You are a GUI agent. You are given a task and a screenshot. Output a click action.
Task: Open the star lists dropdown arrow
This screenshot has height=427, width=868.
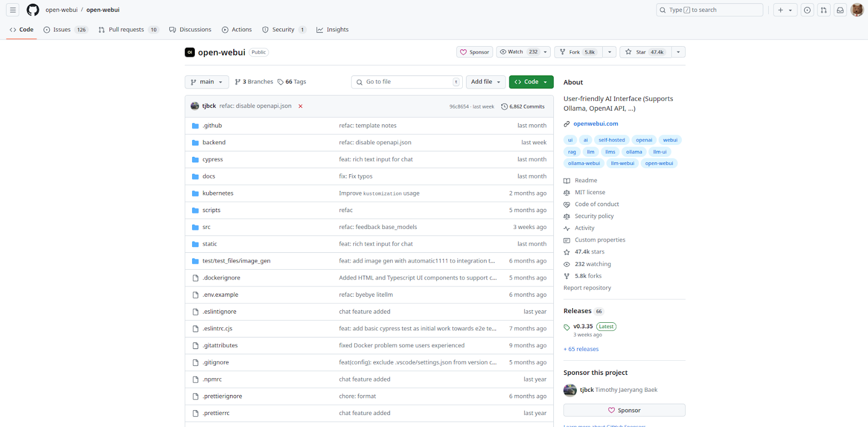679,52
